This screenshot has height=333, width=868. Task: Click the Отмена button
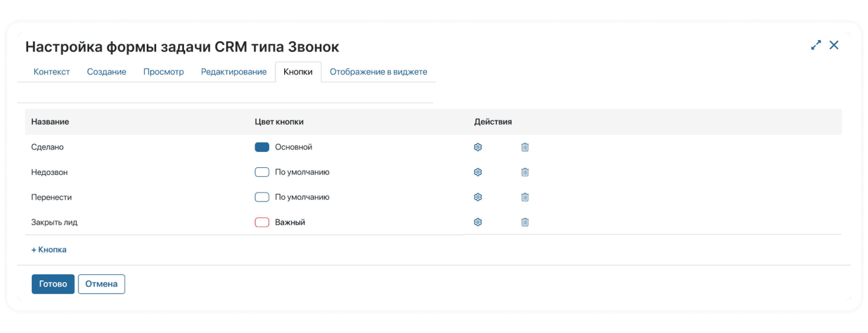101,284
